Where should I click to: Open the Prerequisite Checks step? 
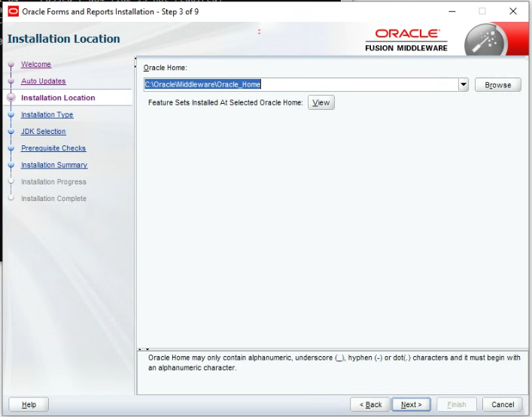(53, 148)
